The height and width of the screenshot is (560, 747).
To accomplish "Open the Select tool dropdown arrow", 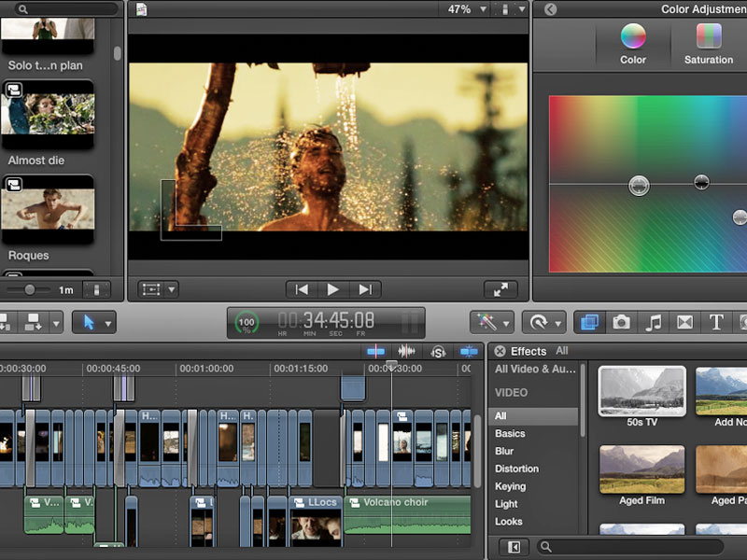I will click(x=108, y=323).
